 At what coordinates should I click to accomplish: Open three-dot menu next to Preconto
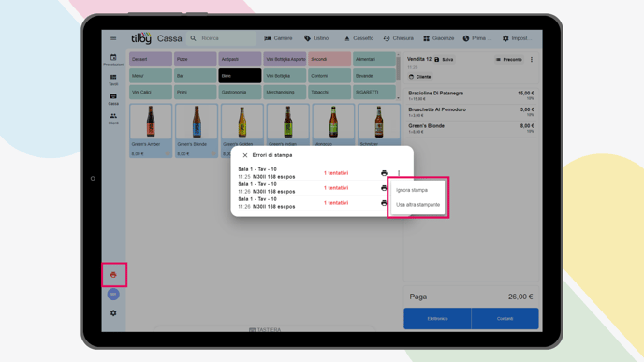pos(532,60)
